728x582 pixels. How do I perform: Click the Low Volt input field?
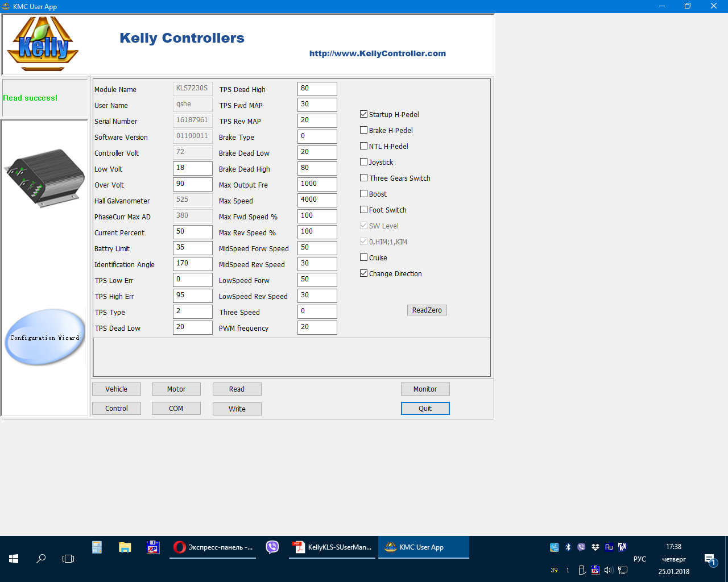193,168
